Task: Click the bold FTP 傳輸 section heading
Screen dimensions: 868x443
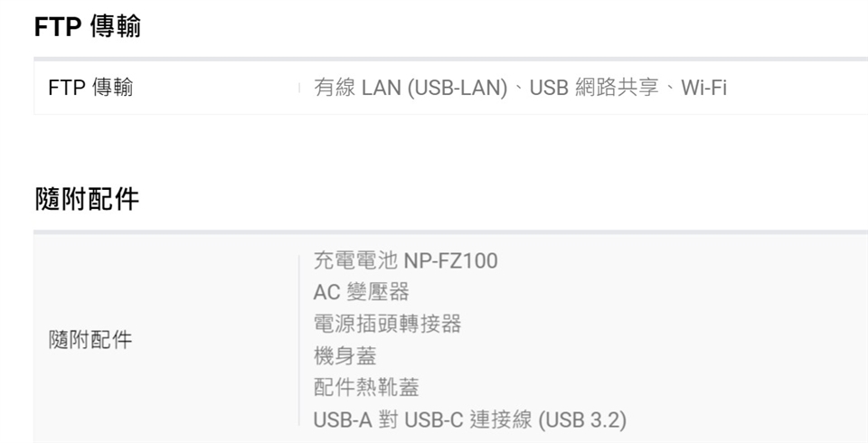Action: tap(87, 28)
